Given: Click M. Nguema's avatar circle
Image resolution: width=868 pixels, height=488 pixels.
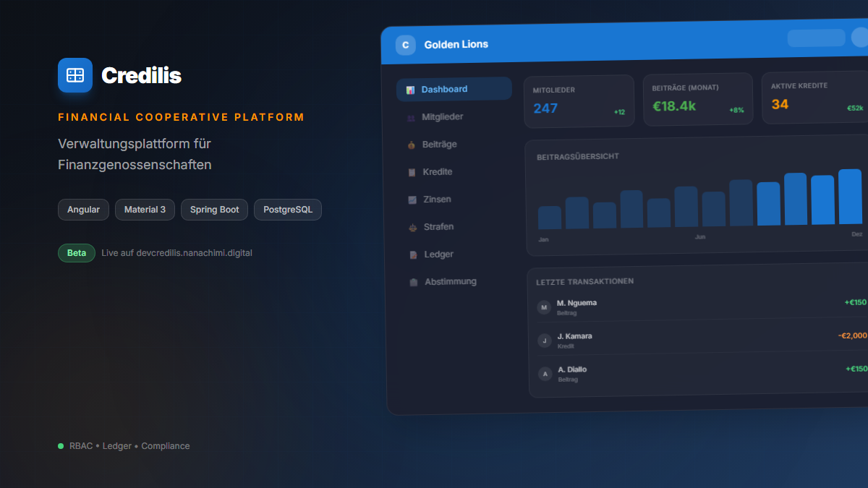Looking at the screenshot, I should (544, 307).
